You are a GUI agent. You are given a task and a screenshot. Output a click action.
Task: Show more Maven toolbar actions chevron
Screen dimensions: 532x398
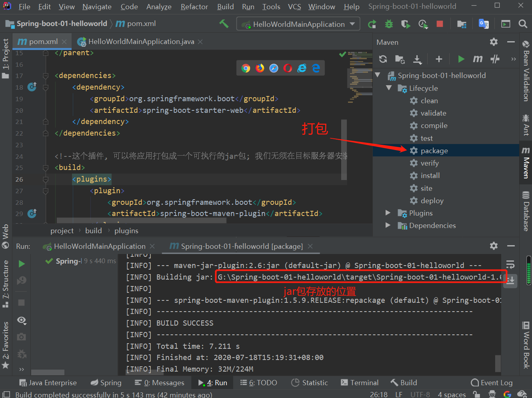513,59
